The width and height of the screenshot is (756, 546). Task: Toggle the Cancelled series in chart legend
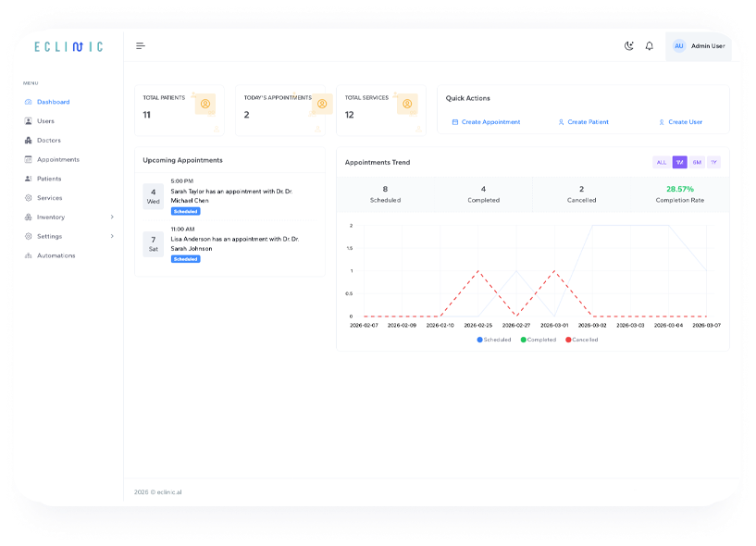tap(582, 340)
